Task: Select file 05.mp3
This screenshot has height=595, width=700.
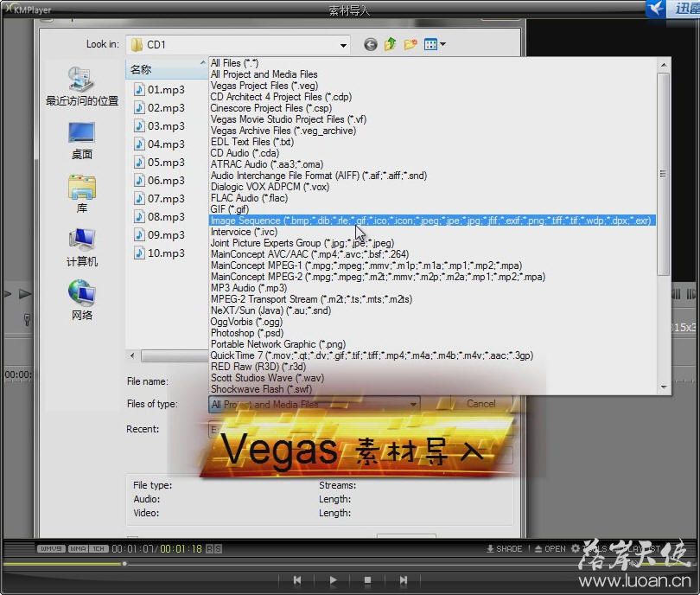Action: (159, 162)
